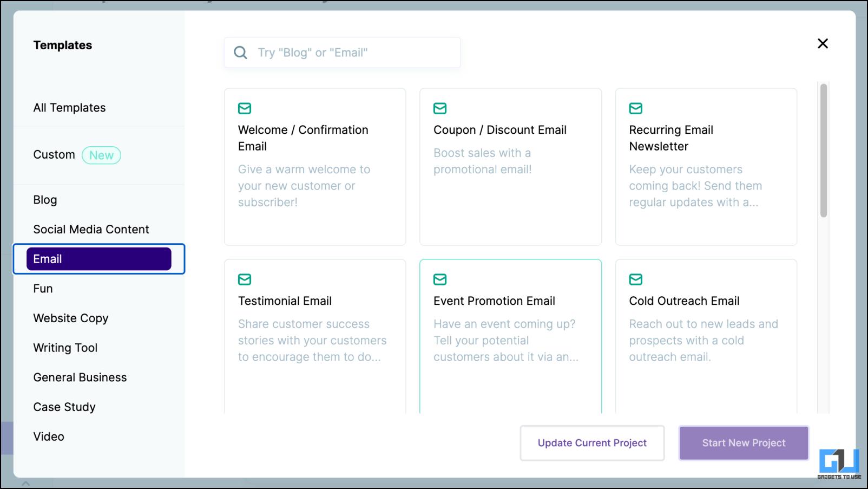Click the Templates heading
This screenshot has width=868, height=489.
tap(63, 45)
